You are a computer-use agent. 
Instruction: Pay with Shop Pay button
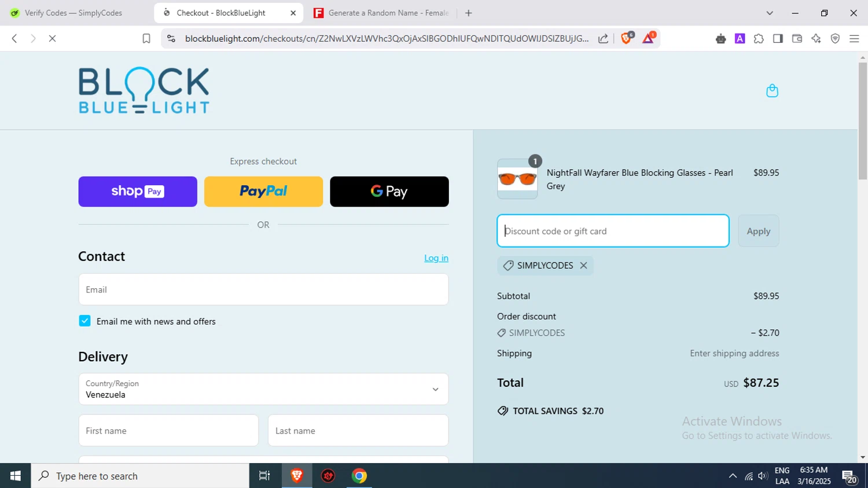(x=138, y=192)
